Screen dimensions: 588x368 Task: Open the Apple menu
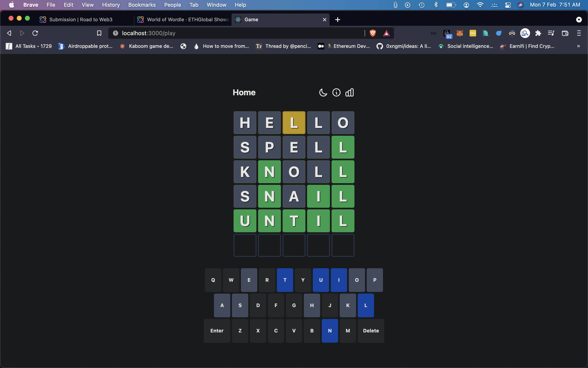pos(11,5)
